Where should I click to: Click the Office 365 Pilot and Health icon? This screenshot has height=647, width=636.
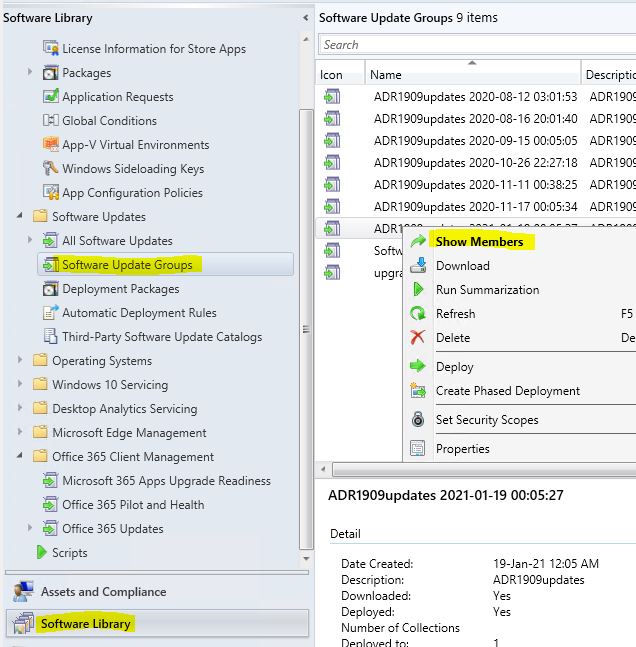click(50, 504)
